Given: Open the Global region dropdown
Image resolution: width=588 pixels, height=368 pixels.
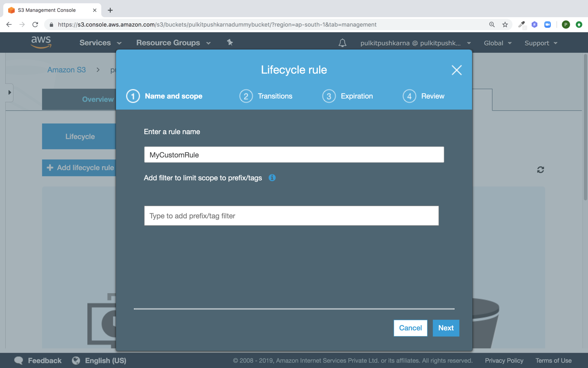Looking at the screenshot, I should [497, 43].
